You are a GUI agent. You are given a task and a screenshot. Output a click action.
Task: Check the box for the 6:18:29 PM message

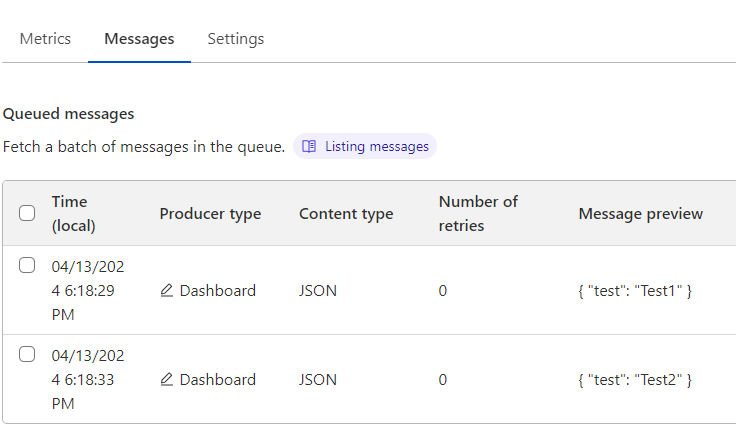point(27,265)
